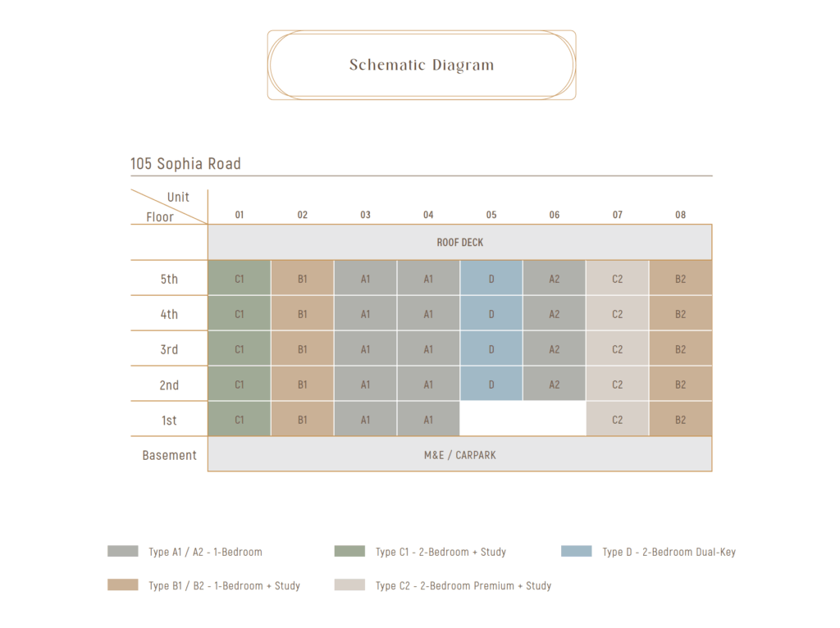This screenshot has height=628, width=840.
Task: Pick the 3rd floor B2 unit cell
Action: click(x=681, y=349)
